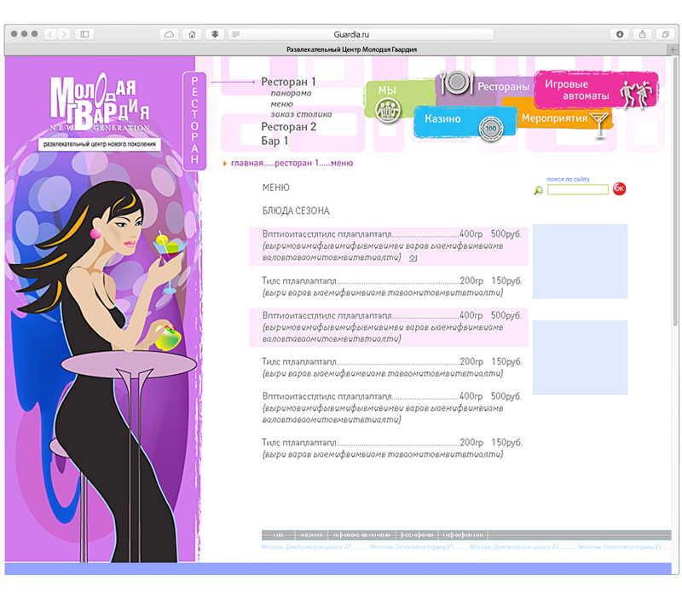Click the БЛЮДА СЕЗОНА heading
Image resolution: width=682 pixels, height=616 pixels.
(x=296, y=210)
